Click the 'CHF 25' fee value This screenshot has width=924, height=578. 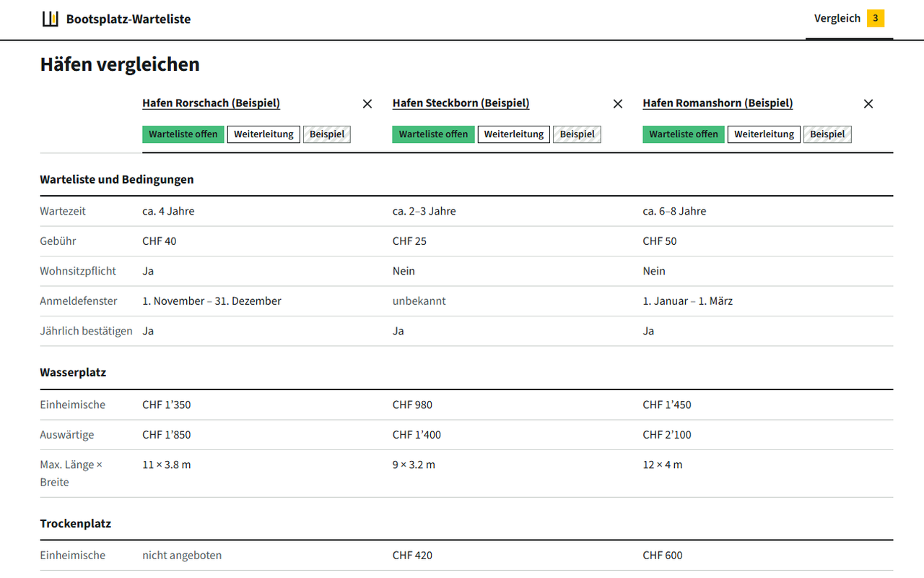[x=410, y=241]
